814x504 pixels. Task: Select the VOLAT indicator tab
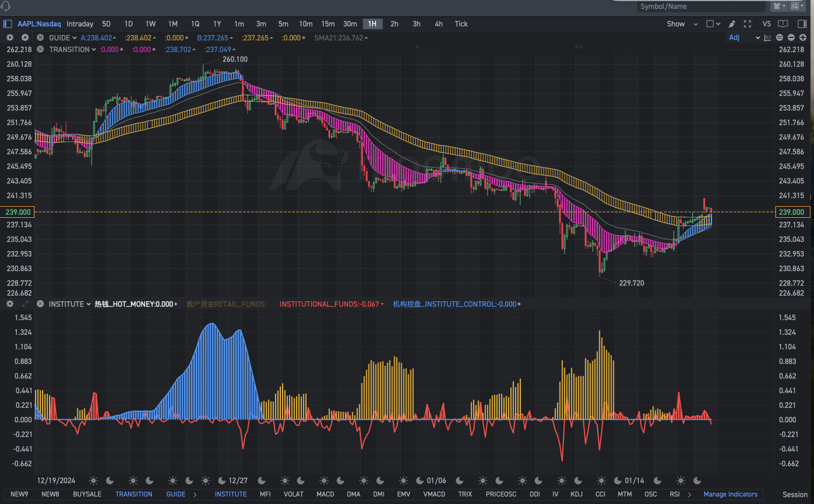[294, 494]
